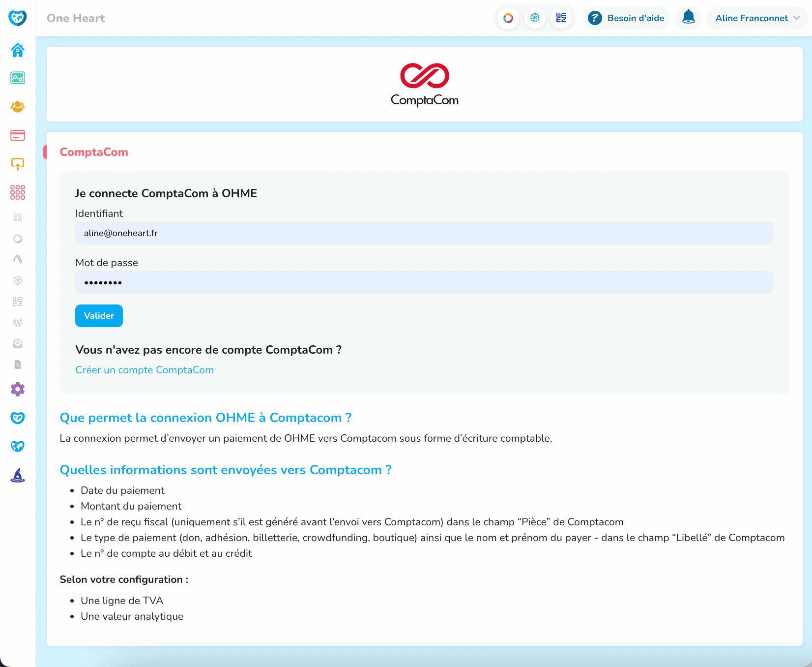
Task: Click the 'Une valeur analytique' item
Action: pos(132,616)
